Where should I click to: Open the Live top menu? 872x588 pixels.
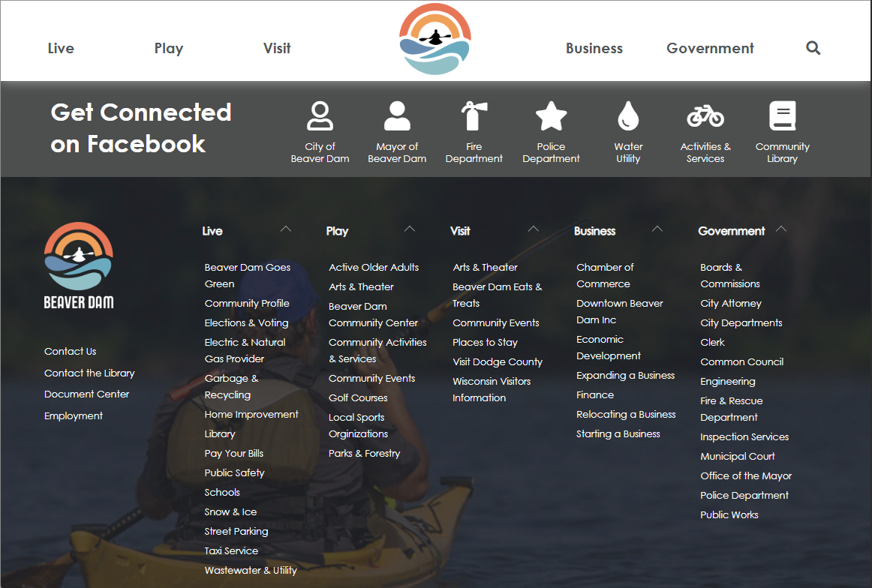point(61,48)
